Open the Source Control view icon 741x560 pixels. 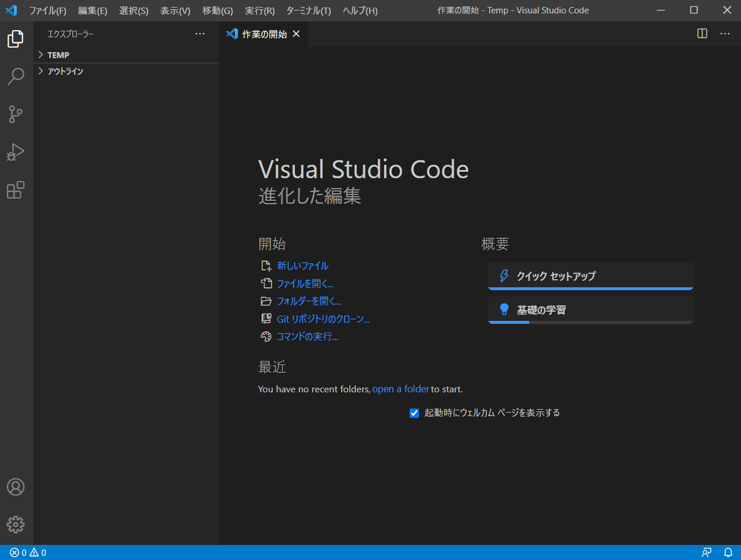pos(16,114)
